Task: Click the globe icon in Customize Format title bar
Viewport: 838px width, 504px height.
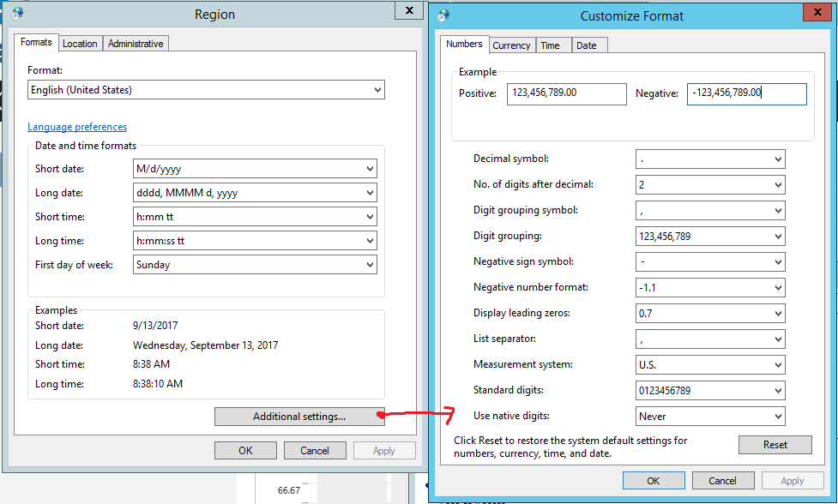Action: pyautogui.click(x=443, y=15)
